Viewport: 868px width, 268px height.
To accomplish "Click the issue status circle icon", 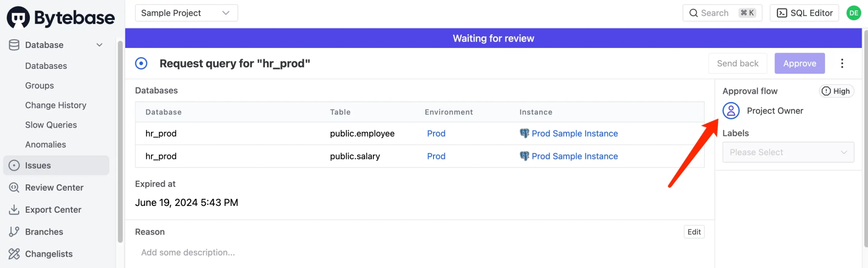I will pos(141,63).
